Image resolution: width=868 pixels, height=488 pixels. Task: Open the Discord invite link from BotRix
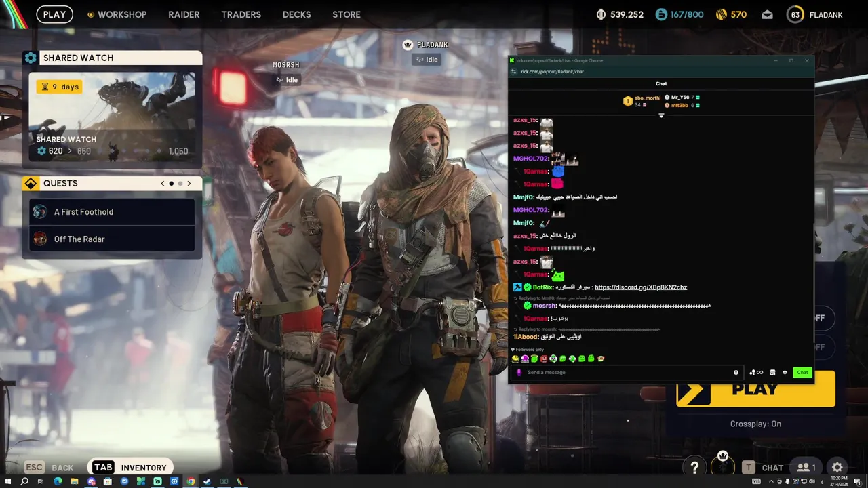tap(641, 287)
